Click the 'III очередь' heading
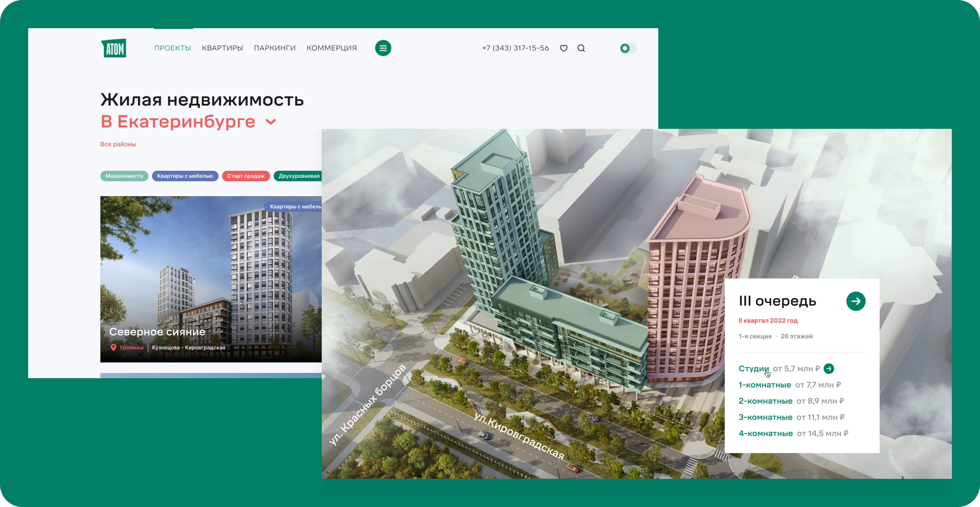 tap(777, 301)
